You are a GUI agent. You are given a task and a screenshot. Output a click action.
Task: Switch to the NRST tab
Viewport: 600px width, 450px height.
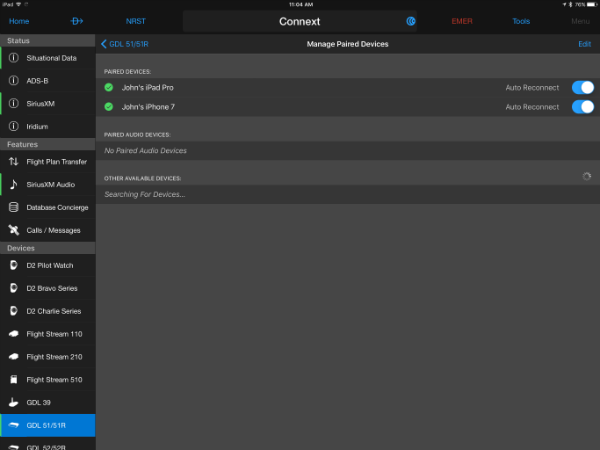click(135, 21)
